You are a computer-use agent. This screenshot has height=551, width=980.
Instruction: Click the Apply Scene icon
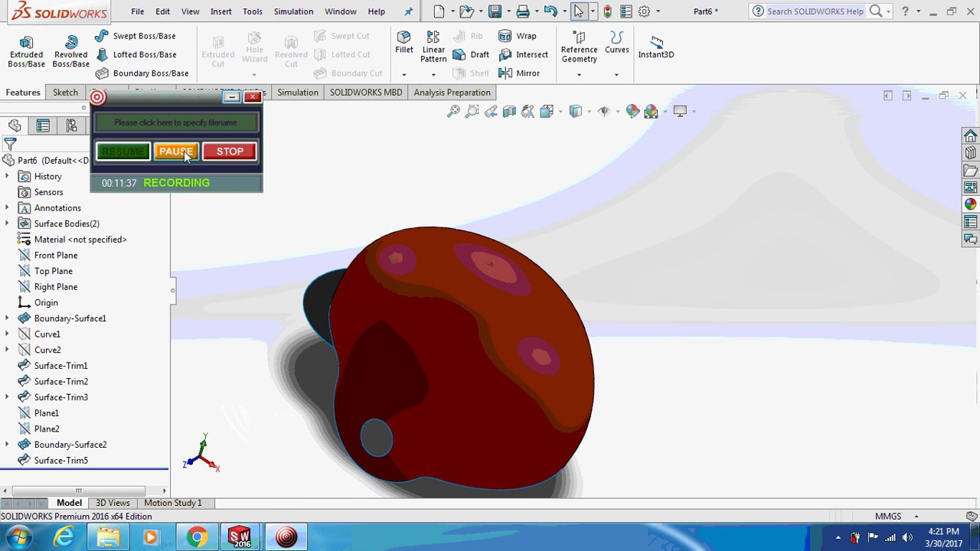[x=651, y=112]
